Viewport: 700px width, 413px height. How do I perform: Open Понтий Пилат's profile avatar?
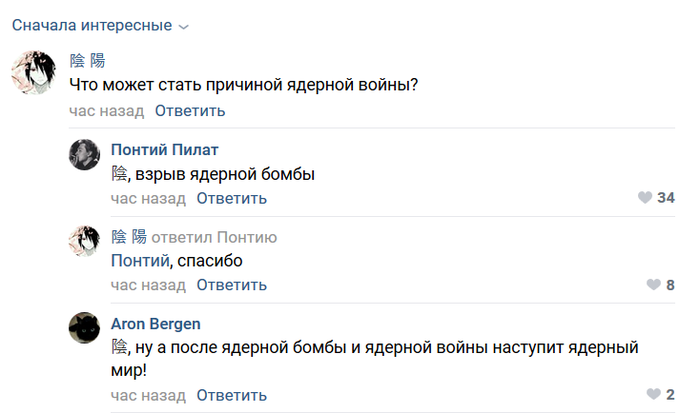pos(83,153)
